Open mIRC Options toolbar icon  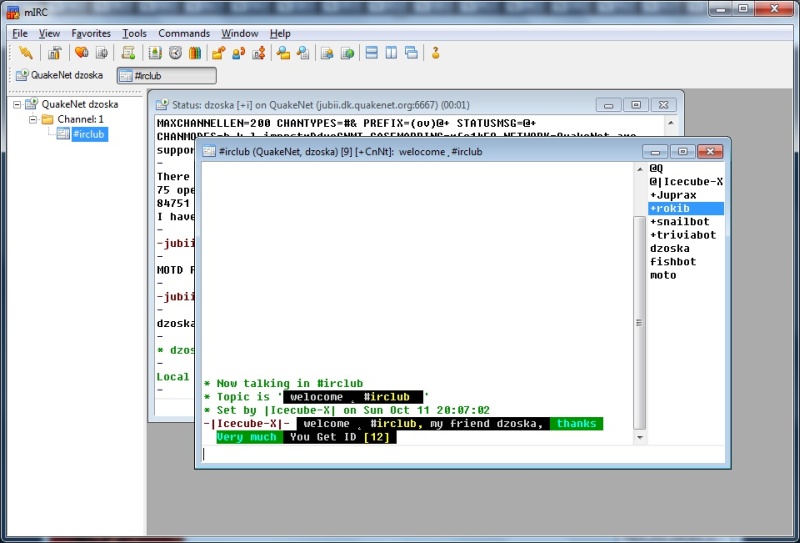click(55, 53)
